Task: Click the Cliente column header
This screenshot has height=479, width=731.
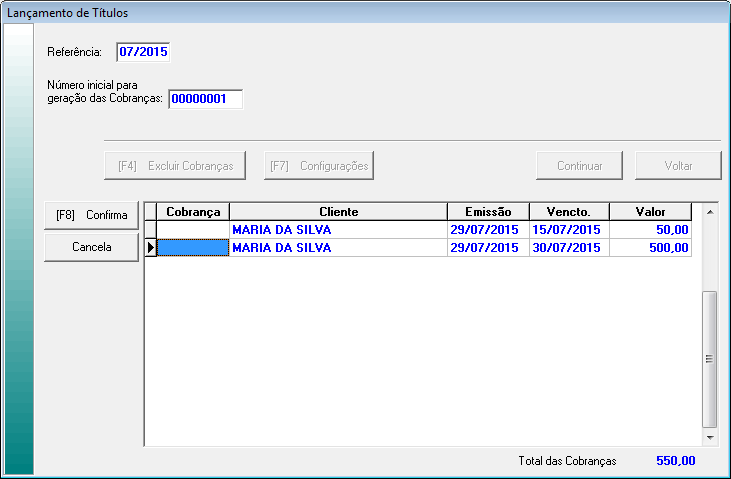Action: tap(338, 212)
